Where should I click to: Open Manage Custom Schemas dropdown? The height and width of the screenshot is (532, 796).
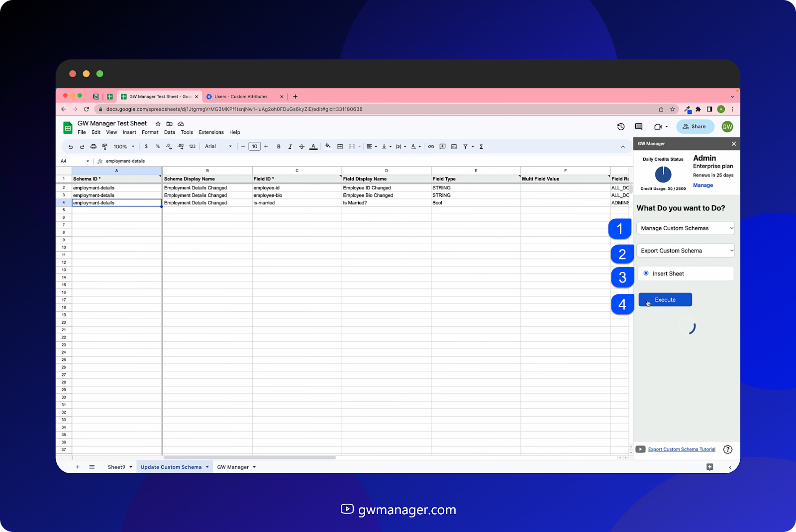(x=686, y=228)
